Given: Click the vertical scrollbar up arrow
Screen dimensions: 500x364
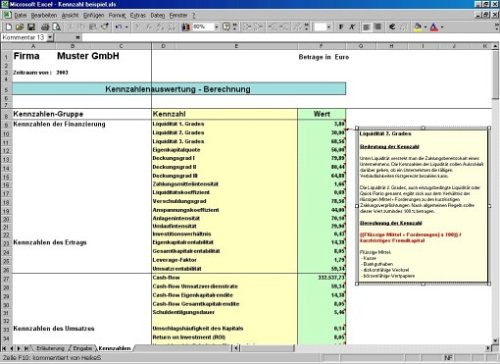Looking at the screenshot, I should (495, 46).
